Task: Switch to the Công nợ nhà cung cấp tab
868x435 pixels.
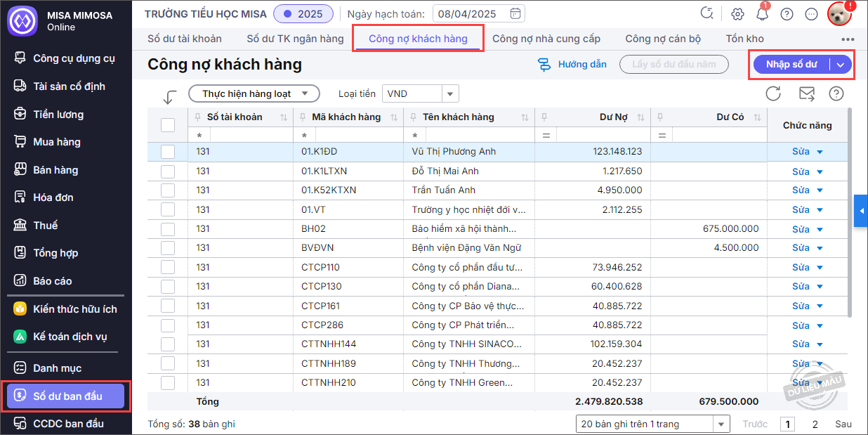Action: (546, 39)
